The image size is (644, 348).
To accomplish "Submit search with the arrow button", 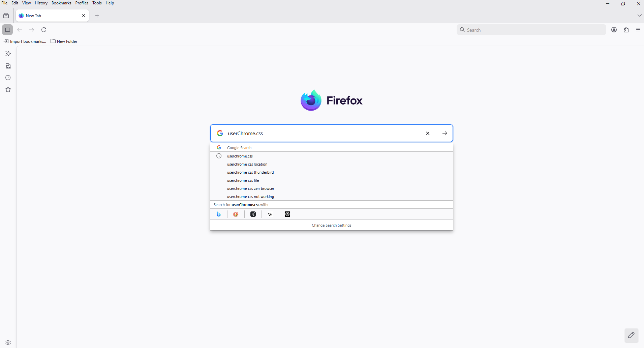I will click(x=445, y=133).
